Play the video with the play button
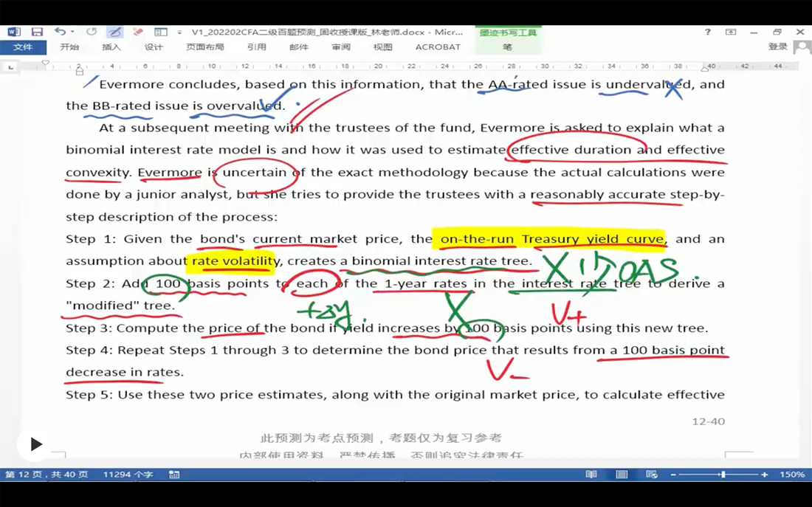The width and height of the screenshot is (812, 507). pyautogui.click(x=35, y=444)
